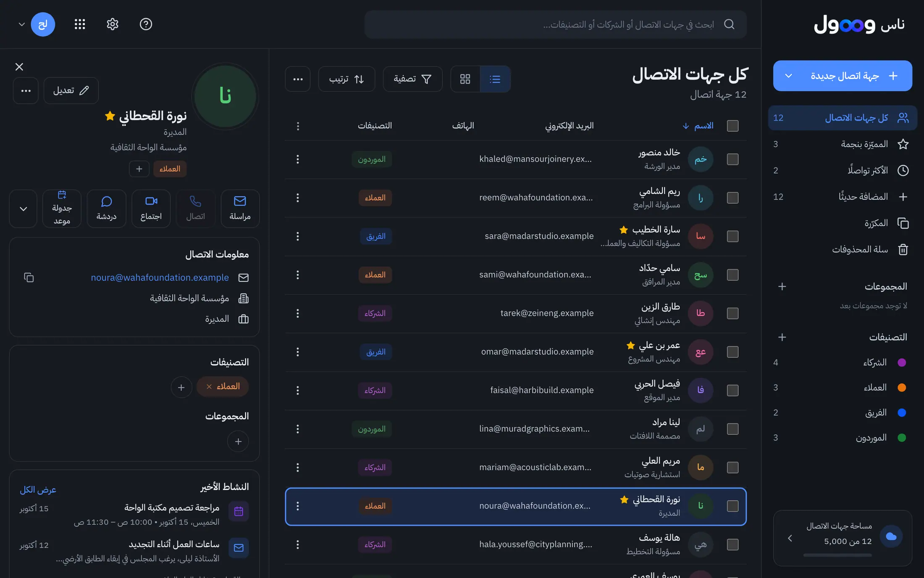
Task: Toggle the select-all checkbox in table header
Action: point(732,126)
